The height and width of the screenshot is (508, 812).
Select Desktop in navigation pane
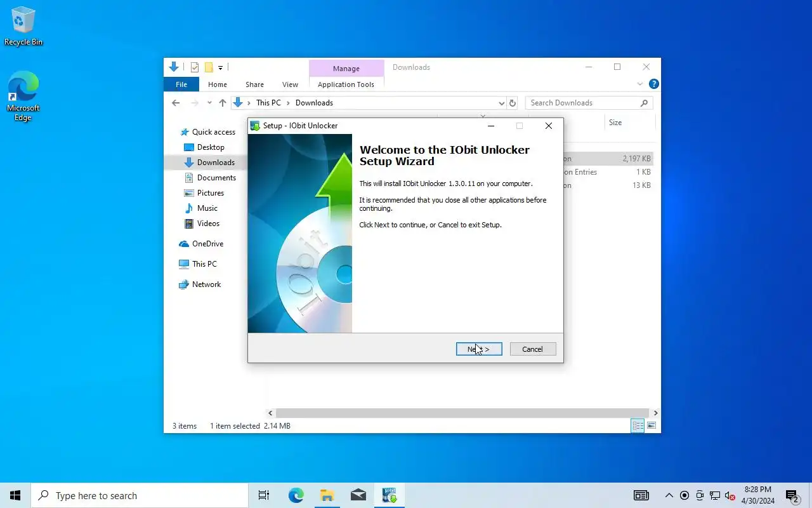[x=211, y=147]
